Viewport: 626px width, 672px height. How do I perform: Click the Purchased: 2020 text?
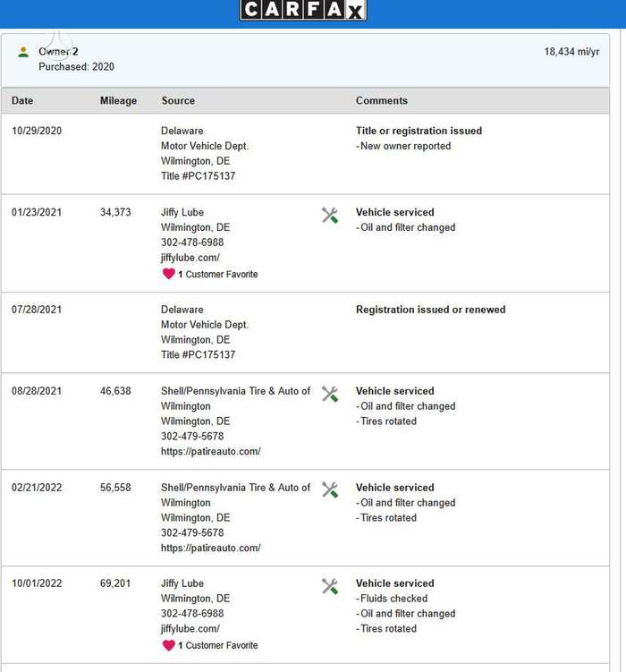(x=76, y=67)
